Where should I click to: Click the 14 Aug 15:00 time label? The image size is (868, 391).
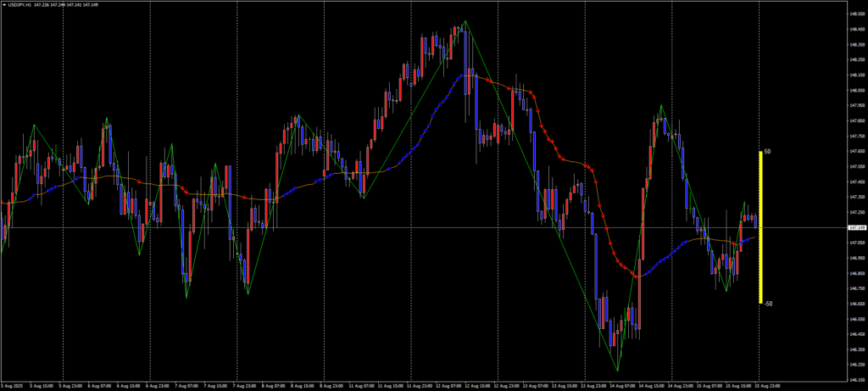click(652, 386)
